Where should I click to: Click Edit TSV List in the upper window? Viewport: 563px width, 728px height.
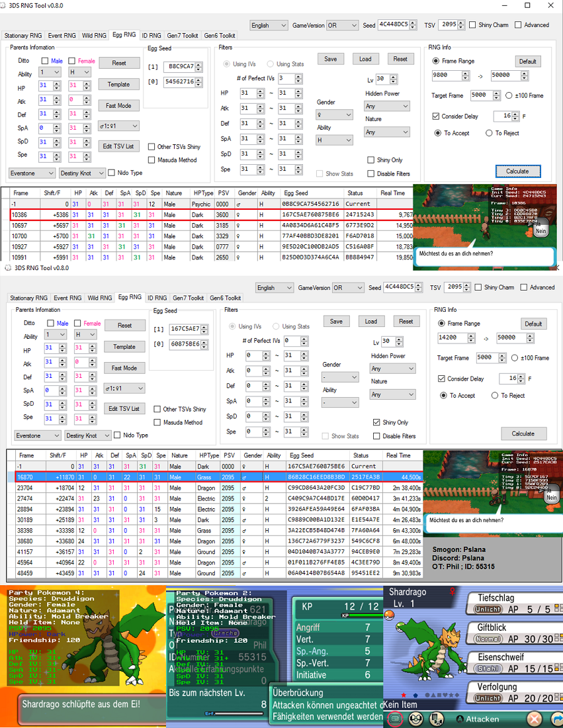118,146
